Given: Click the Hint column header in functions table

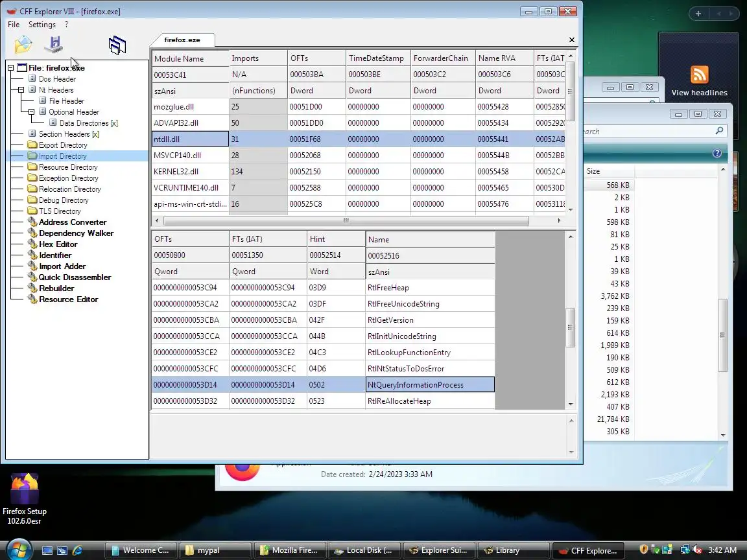Looking at the screenshot, I should (336, 239).
